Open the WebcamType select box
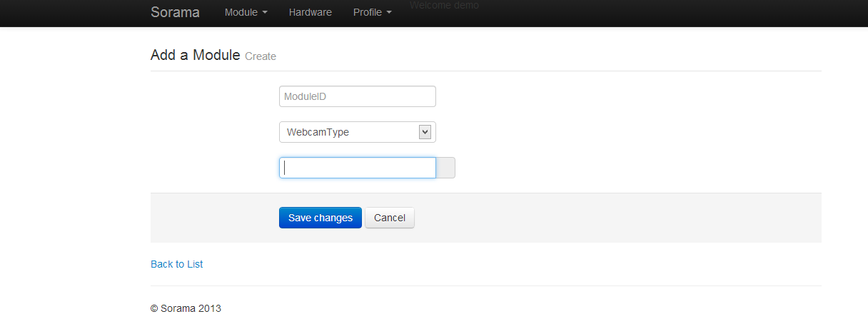 (350, 132)
